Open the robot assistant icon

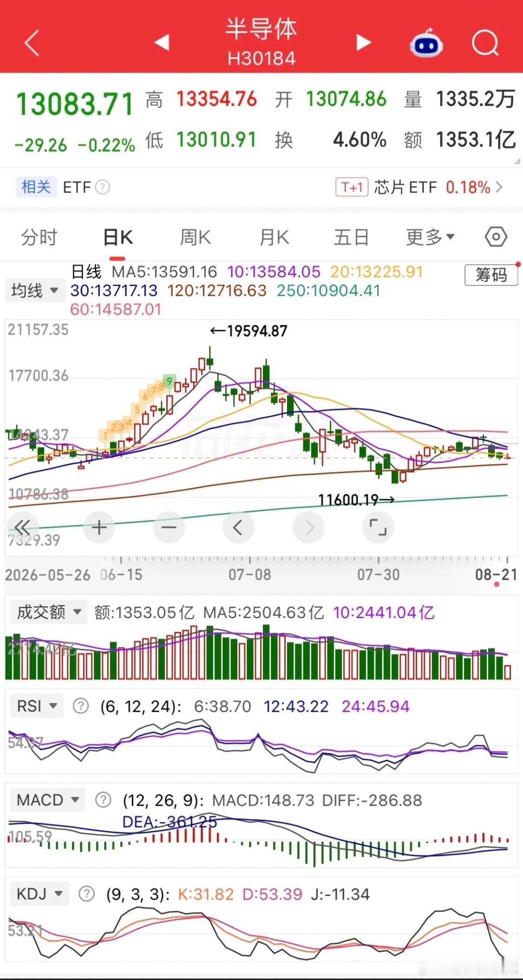pos(426,43)
